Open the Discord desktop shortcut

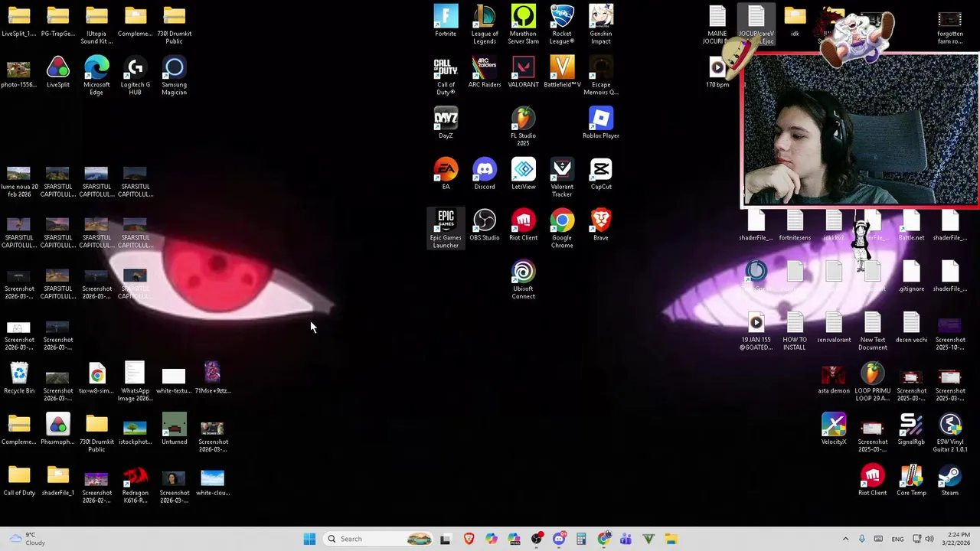[485, 174]
